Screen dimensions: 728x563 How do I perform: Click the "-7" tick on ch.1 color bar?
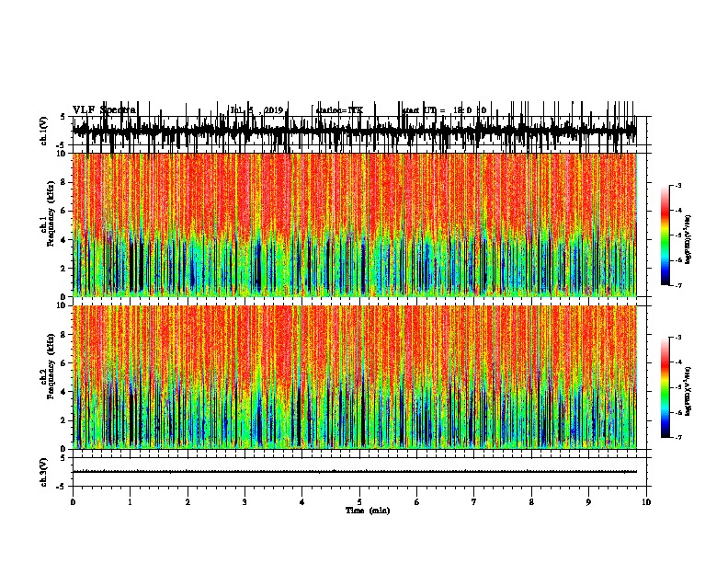point(677,285)
